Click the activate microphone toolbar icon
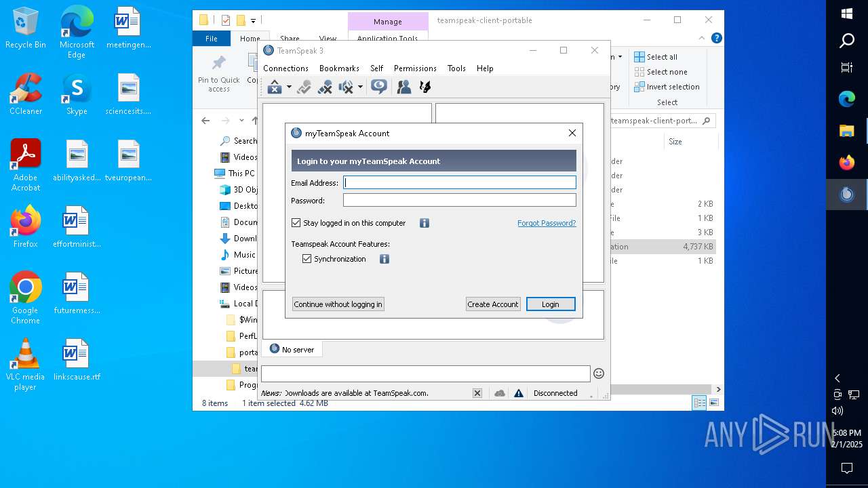The height and width of the screenshot is (488, 868). tap(304, 87)
